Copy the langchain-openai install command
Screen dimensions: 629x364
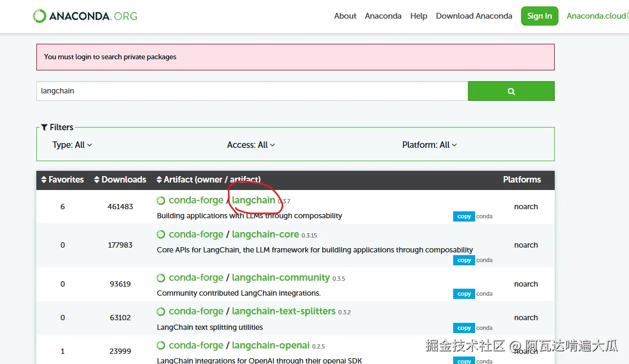click(x=464, y=361)
